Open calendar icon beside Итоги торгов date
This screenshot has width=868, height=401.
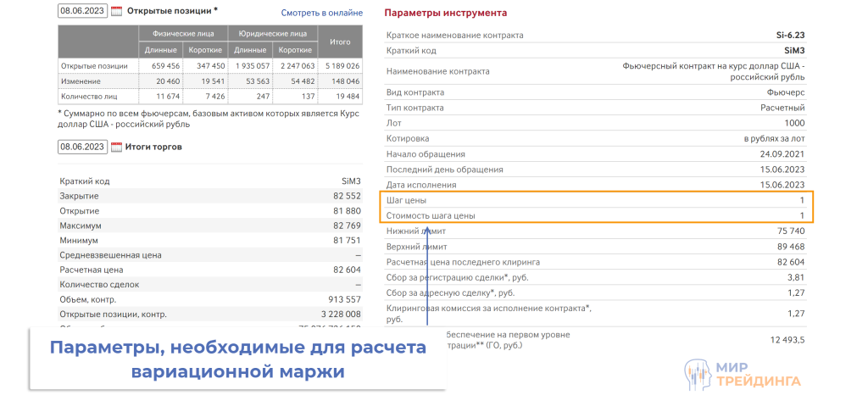tap(117, 147)
